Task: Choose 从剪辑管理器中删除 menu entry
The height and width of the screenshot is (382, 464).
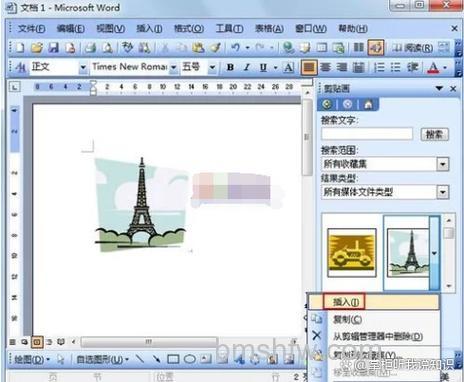Action: click(373, 336)
